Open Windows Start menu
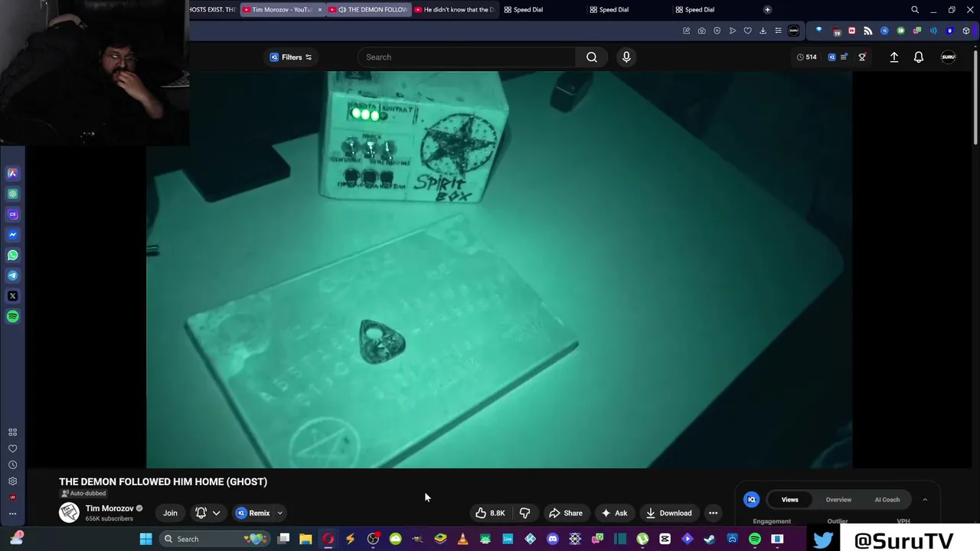The image size is (980, 551). pyautogui.click(x=145, y=539)
